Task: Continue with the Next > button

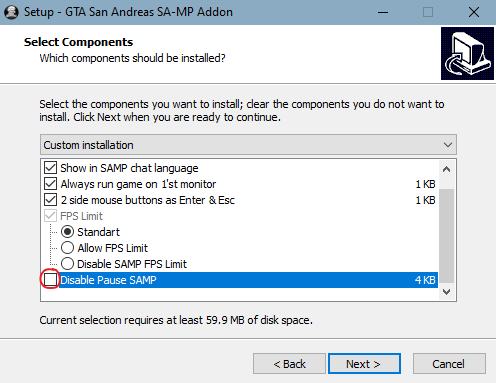Action: click(364, 364)
